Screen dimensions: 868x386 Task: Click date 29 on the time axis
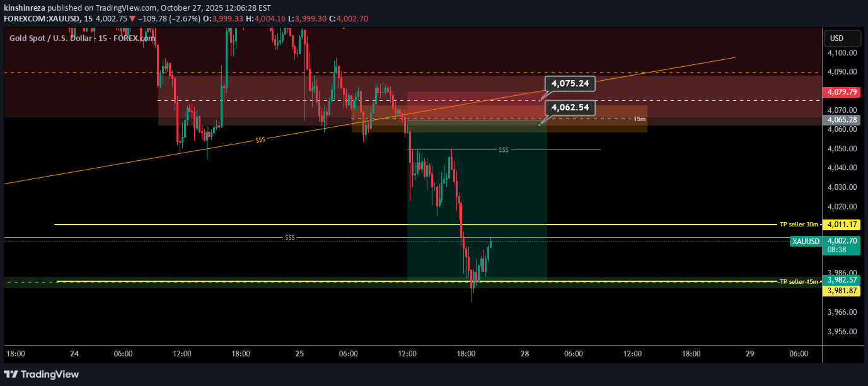tap(749, 354)
